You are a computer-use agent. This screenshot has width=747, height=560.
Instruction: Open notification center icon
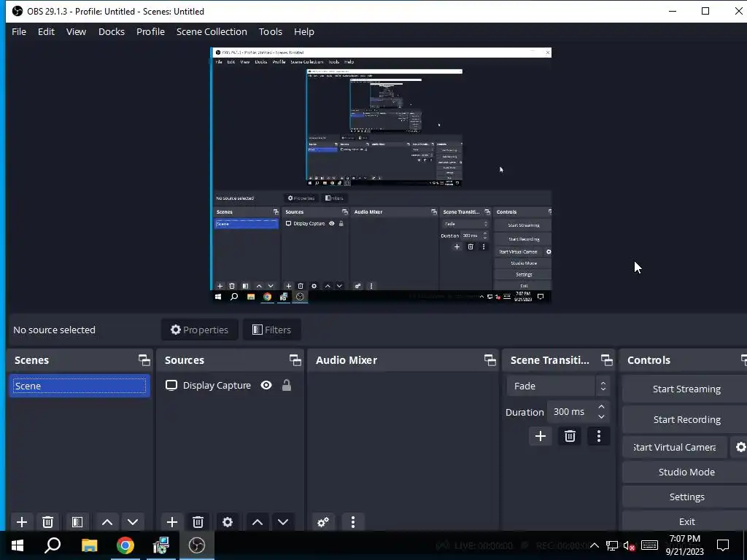pyautogui.click(x=723, y=545)
